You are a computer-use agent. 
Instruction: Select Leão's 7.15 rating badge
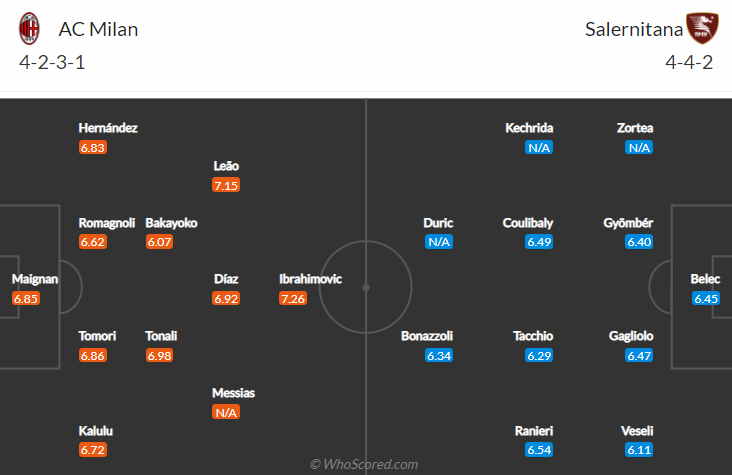(x=226, y=185)
